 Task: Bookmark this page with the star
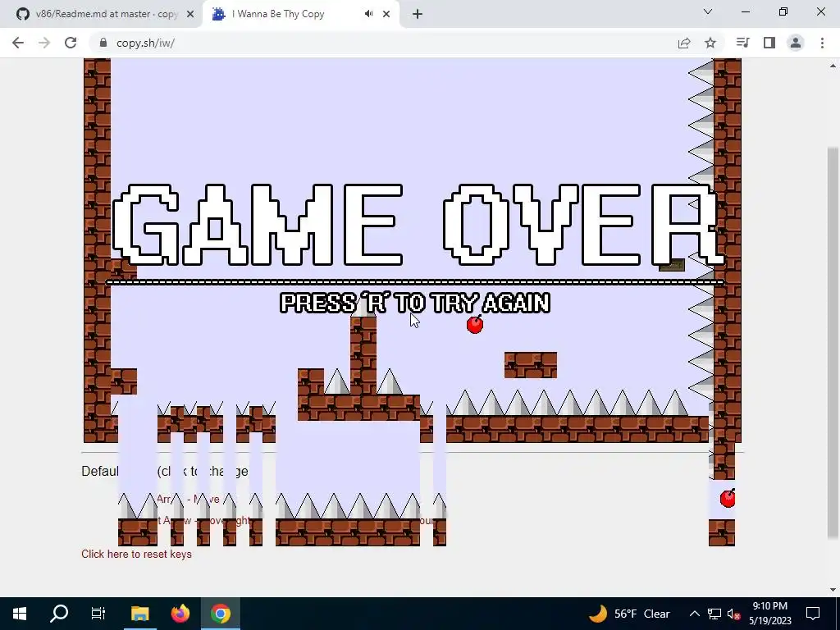710,43
